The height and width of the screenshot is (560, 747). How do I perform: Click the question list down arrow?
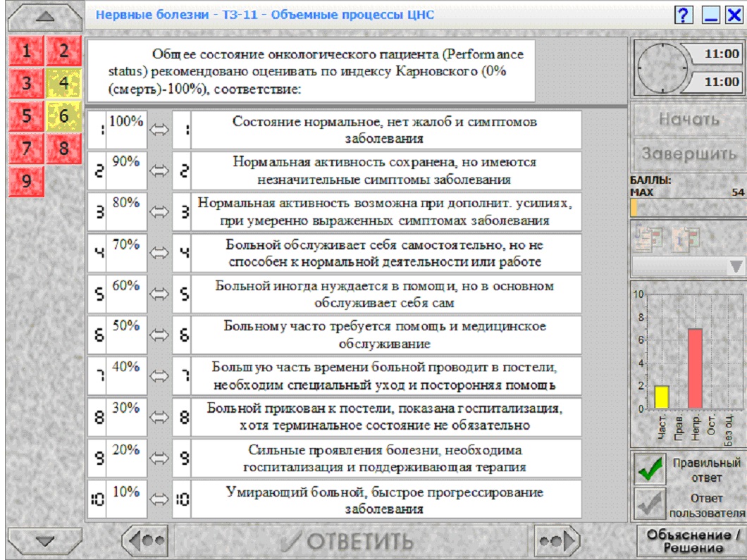[45, 541]
